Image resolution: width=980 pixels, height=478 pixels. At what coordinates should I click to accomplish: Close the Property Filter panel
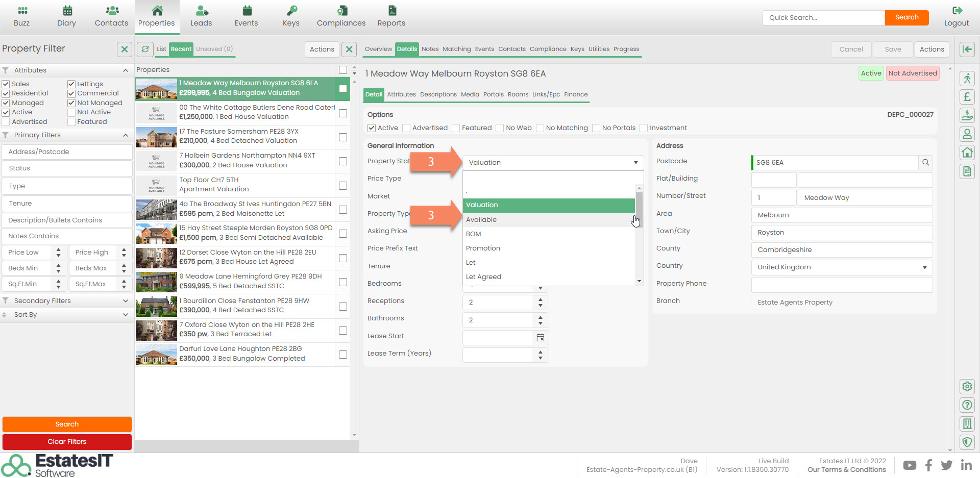point(124,49)
